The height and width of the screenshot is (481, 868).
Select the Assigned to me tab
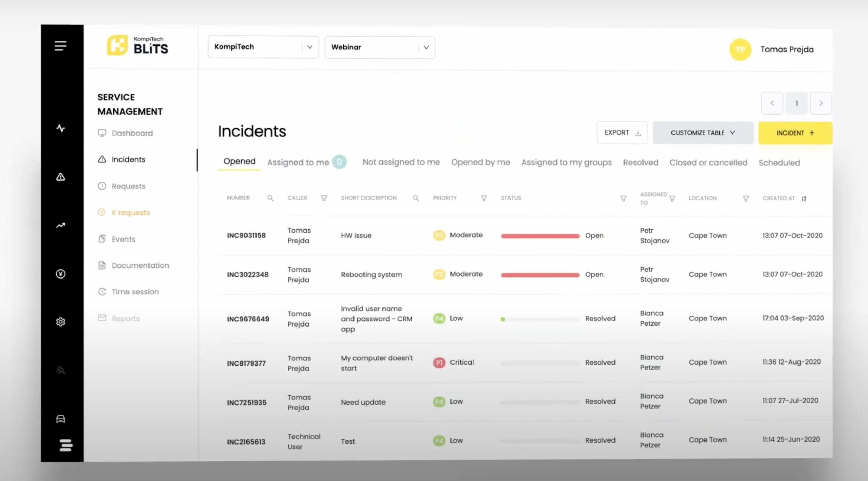point(298,162)
